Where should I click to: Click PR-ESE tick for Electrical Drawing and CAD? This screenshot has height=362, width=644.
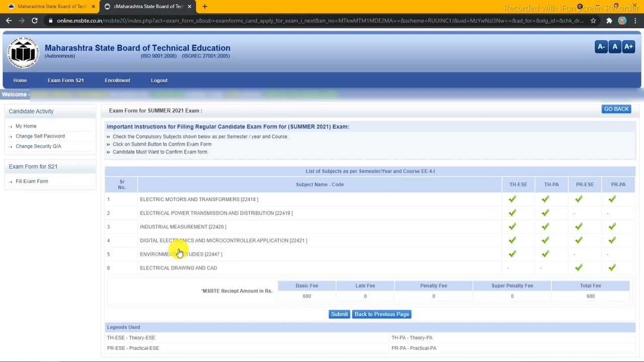pos(579,267)
